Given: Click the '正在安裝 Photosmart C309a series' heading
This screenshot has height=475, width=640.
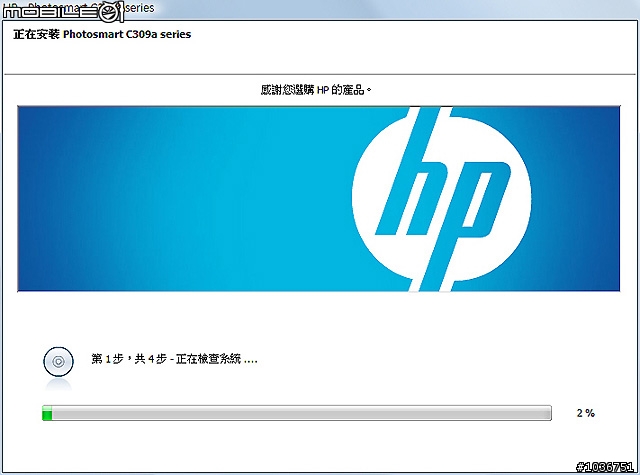Looking at the screenshot, I should tap(102, 34).
